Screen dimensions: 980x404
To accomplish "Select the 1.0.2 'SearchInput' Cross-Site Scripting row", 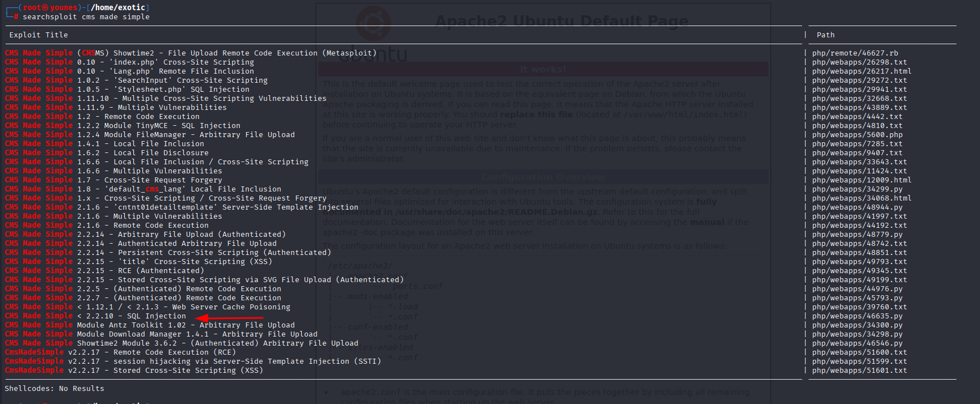I will coord(136,80).
